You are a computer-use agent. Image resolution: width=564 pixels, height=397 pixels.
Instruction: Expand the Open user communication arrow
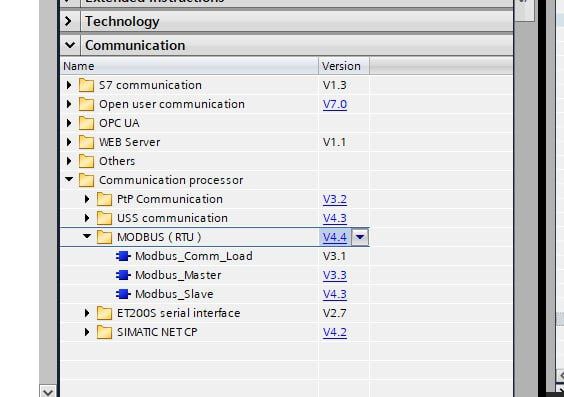point(69,104)
